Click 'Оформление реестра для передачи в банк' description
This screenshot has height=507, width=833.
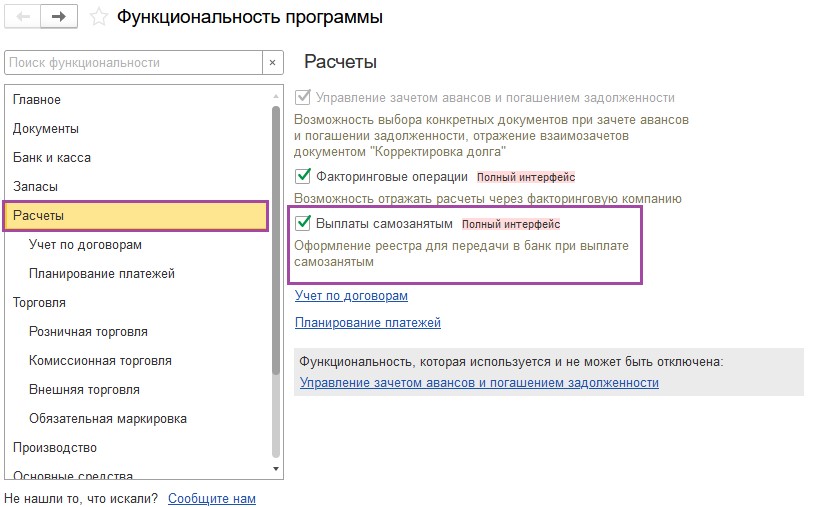461,254
